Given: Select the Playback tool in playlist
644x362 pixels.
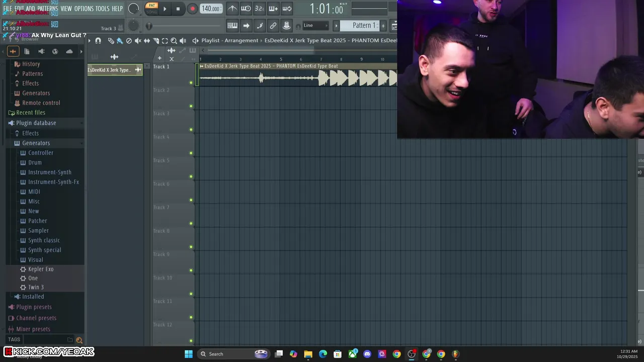Looking at the screenshot, I should [x=183, y=41].
